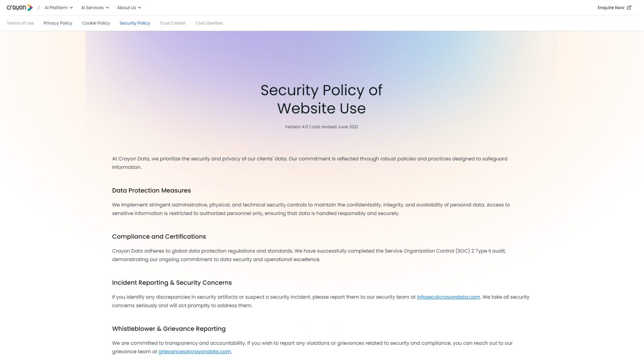
Task: Click the Incident Reporting & Security Concerns heading
Action: coord(172,283)
